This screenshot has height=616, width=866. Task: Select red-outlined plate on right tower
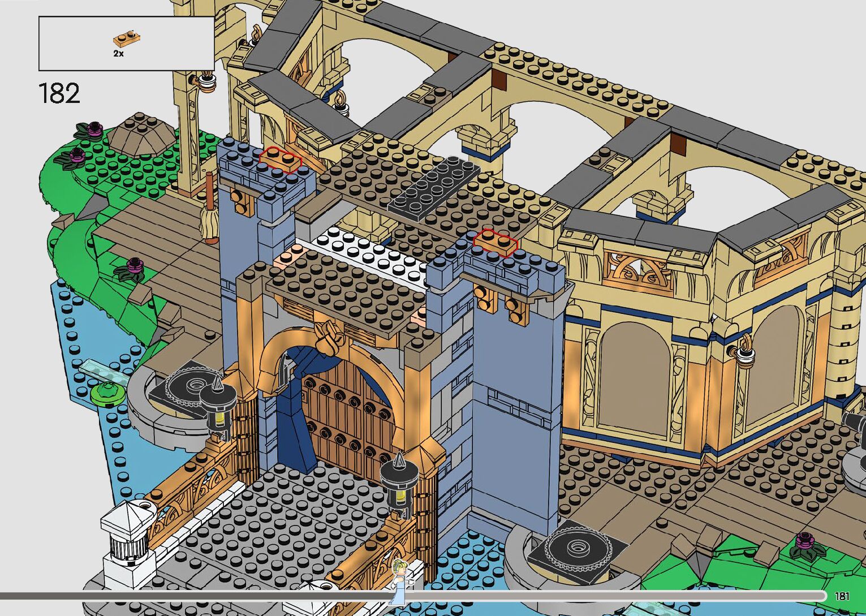(x=496, y=243)
